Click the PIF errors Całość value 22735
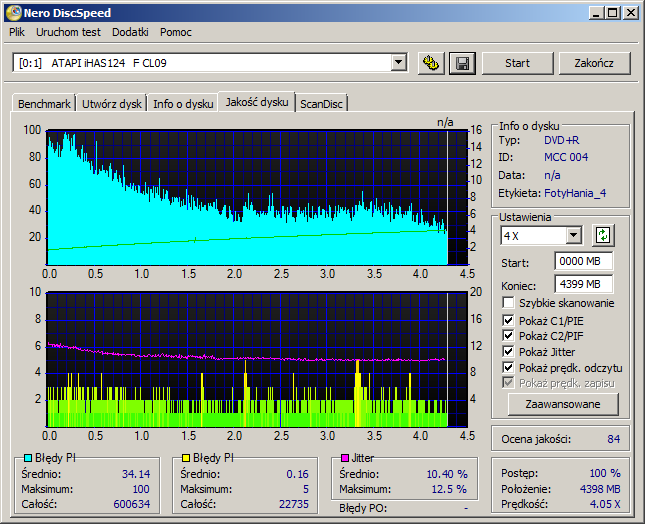 [294, 504]
